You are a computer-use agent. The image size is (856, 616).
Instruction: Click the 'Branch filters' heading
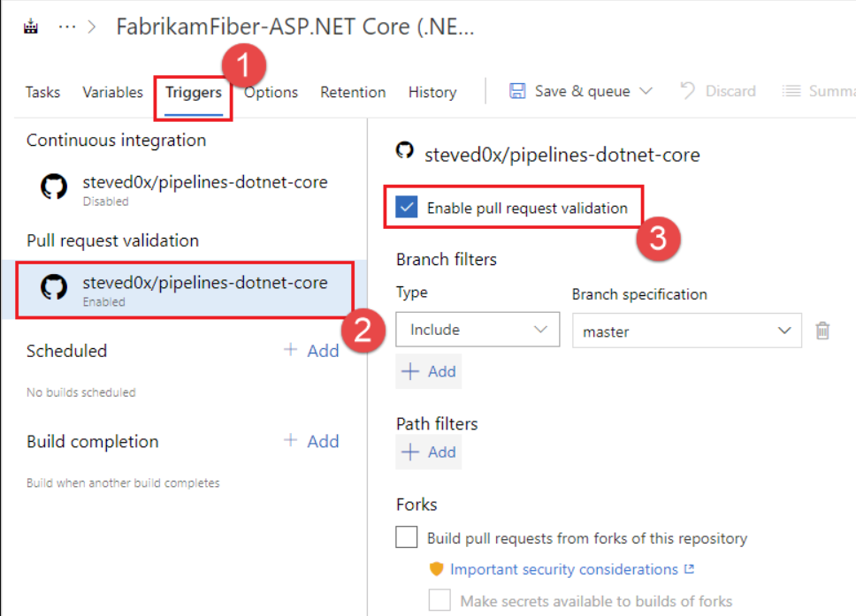pos(447,259)
